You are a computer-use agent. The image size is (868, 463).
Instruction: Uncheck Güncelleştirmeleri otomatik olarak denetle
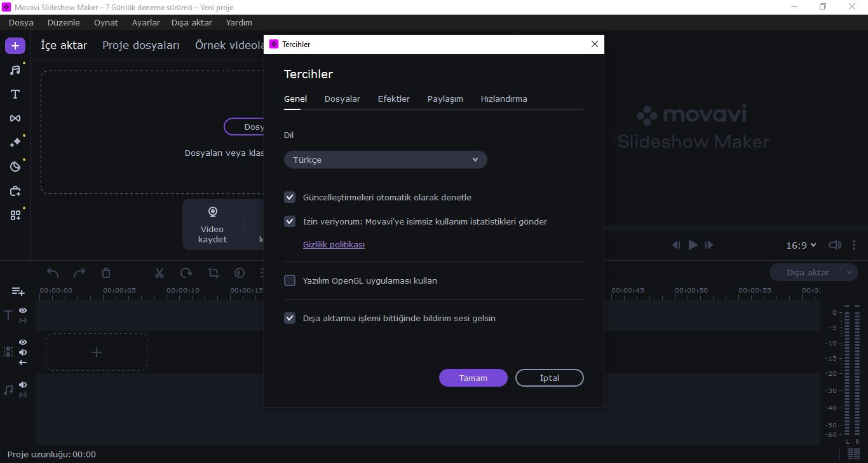tap(290, 197)
